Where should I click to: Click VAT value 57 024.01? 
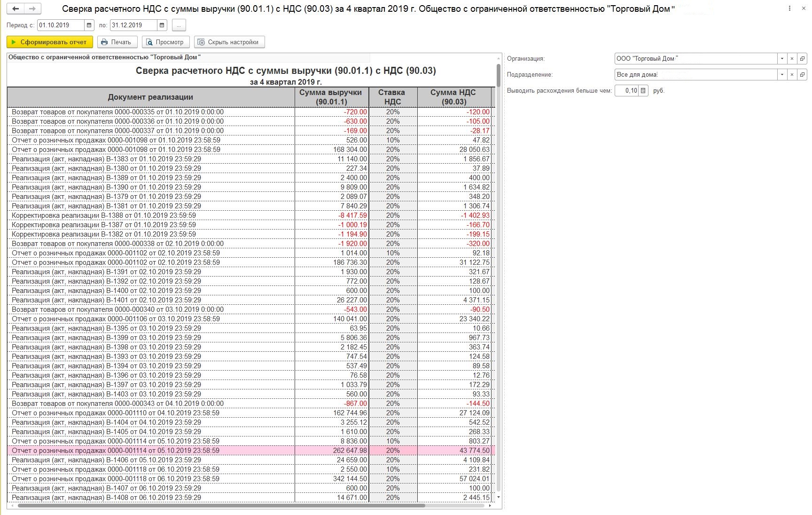(x=475, y=479)
